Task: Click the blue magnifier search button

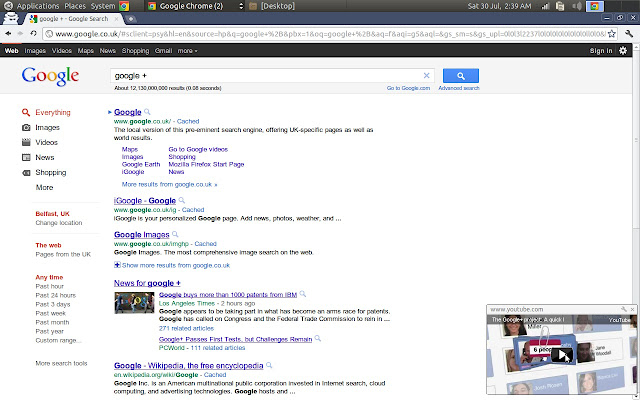Action: [x=461, y=76]
